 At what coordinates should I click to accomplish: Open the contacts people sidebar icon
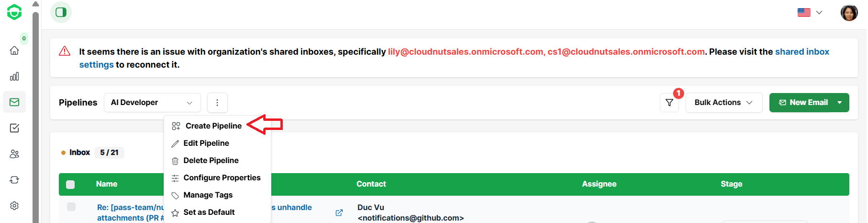point(14,154)
